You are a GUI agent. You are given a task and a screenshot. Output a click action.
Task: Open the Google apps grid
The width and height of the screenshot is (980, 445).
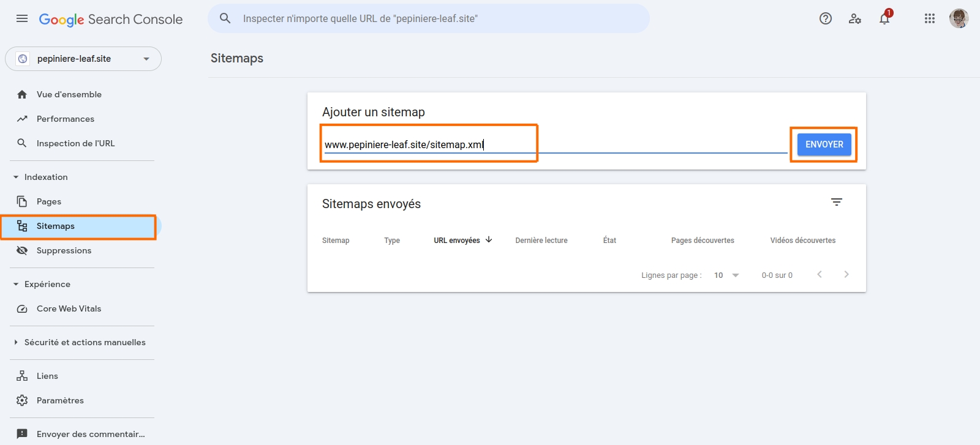pyautogui.click(x=930, y=18)
